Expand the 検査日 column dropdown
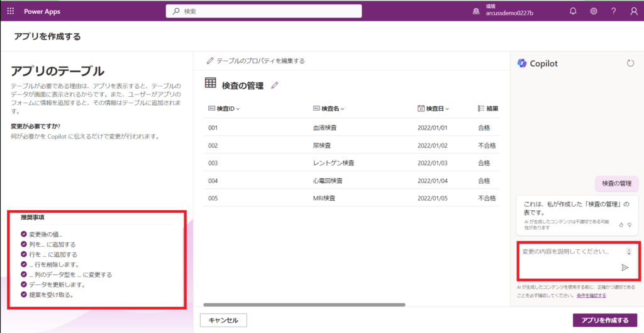The image size is (644, 333). [x=447, y=109]
